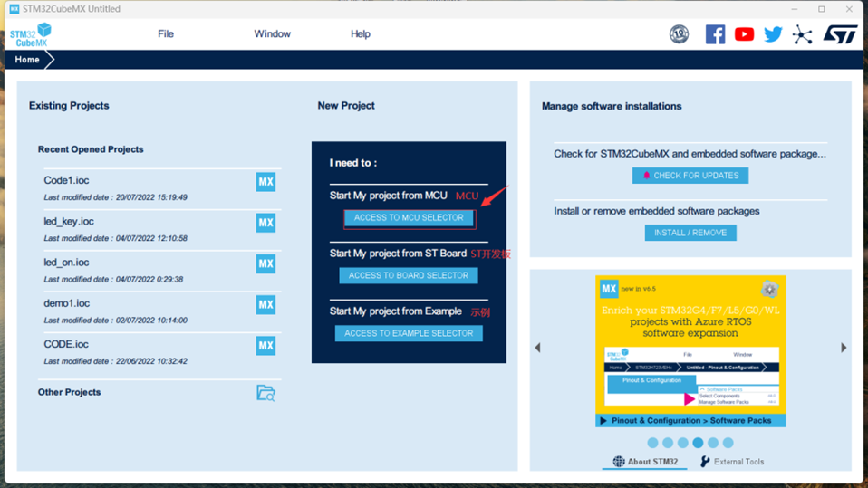The height and width of the screenshot is (488, 868).
Task: Open the Window menu
Action: click(273, 33)
